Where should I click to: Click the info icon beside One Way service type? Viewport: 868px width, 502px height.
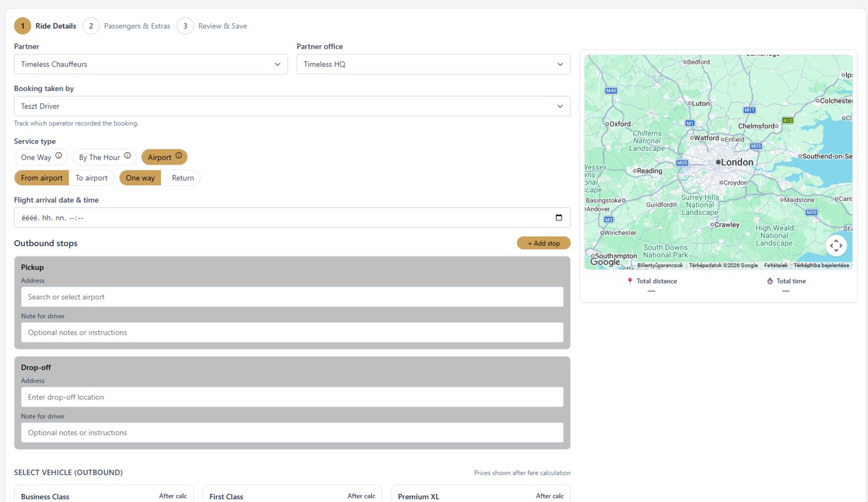pos(58,156)
